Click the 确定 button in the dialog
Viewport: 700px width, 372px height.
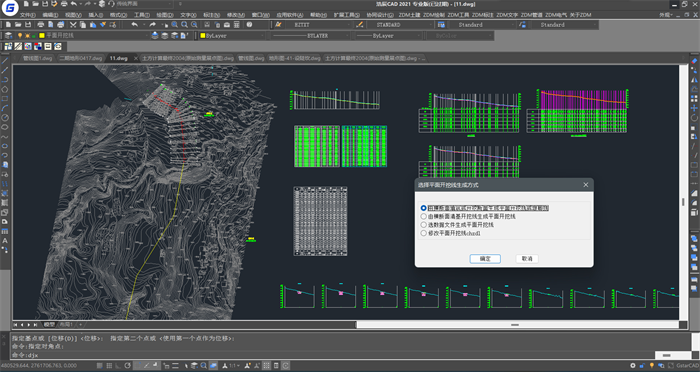pos(485,259)
